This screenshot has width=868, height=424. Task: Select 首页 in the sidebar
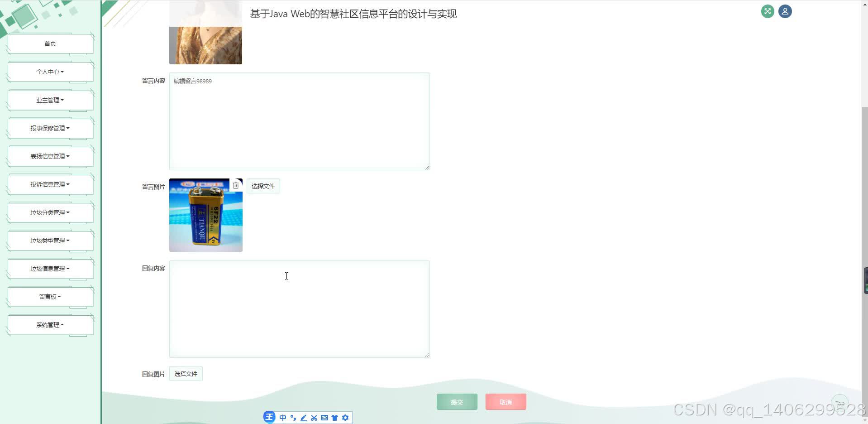point(50,43)
